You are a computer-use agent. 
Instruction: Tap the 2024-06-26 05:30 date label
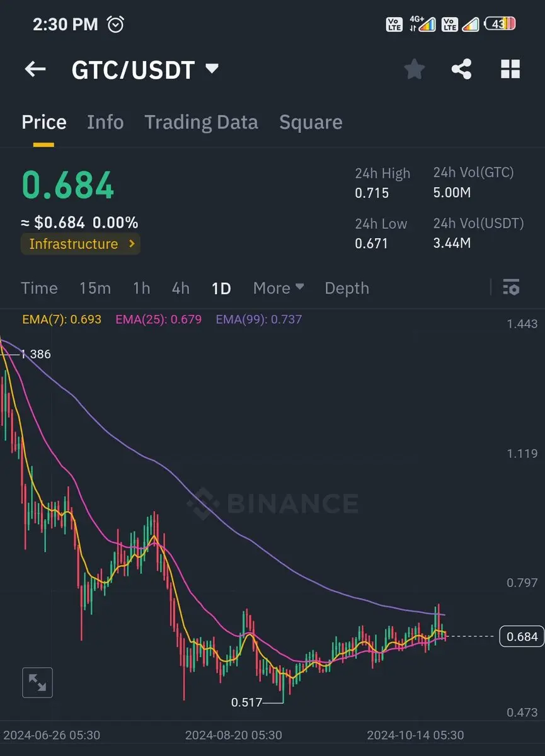52,735
